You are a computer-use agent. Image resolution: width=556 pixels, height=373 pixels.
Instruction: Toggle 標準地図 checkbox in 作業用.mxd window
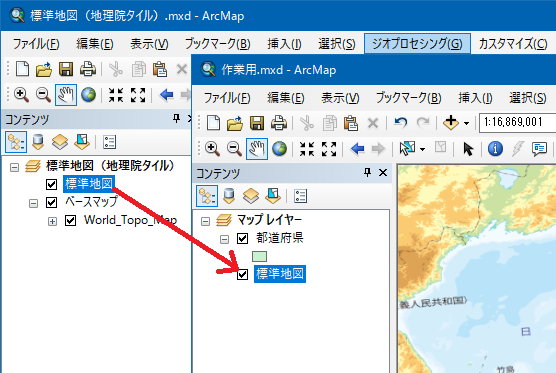pos(242,274)
